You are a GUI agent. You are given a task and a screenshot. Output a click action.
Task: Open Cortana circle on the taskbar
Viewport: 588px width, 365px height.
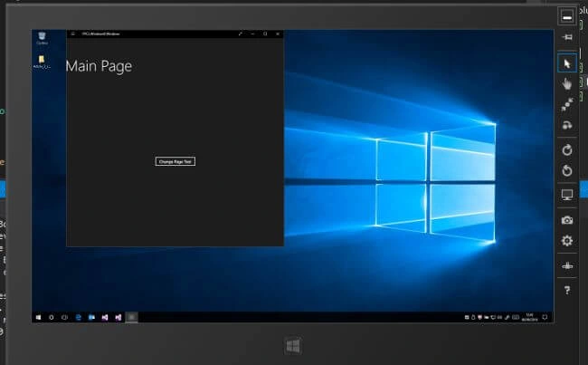tap(52, 317)
